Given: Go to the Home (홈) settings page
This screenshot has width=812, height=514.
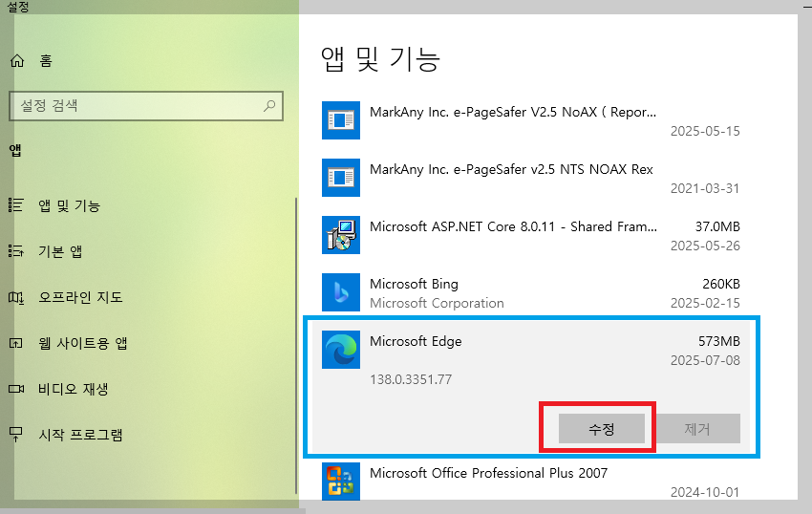Looking at the screenshot, I should pos(32,61).
